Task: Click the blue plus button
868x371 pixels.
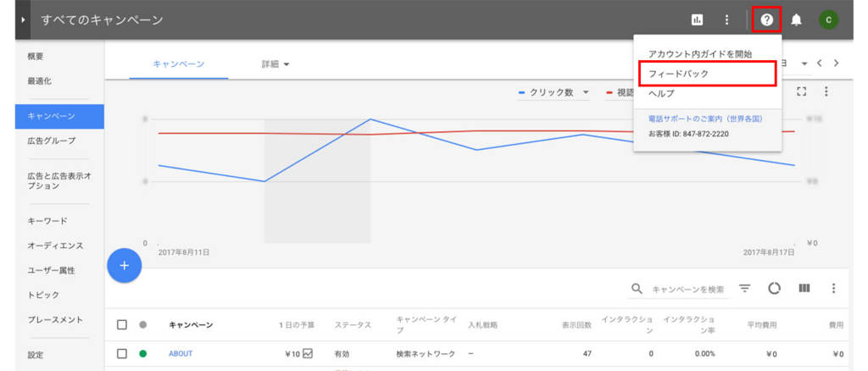Action: (125, 265)
